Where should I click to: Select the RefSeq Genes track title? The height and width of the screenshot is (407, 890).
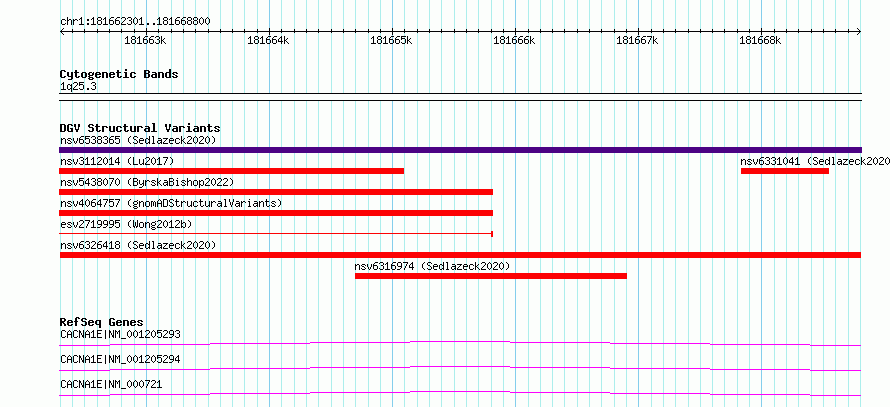coord(102,322)
